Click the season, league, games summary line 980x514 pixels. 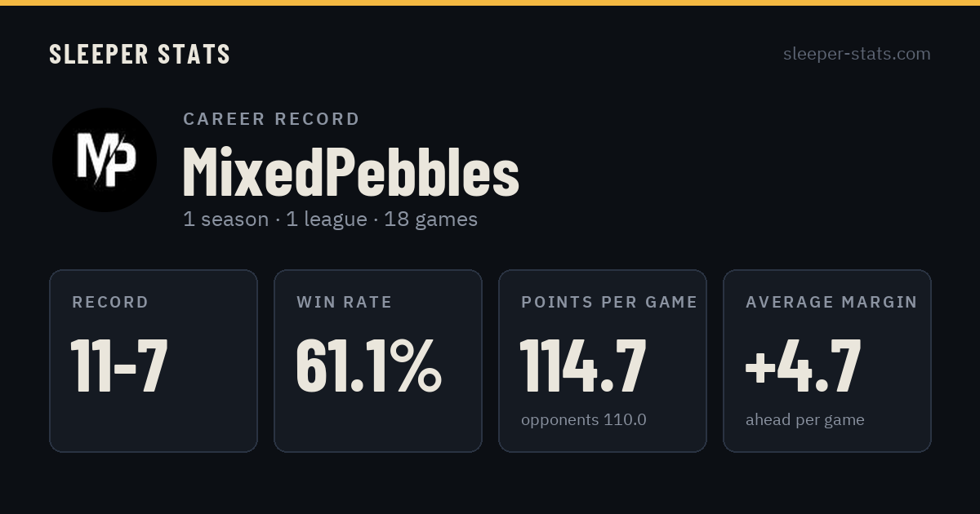click(x=331, y=219)
